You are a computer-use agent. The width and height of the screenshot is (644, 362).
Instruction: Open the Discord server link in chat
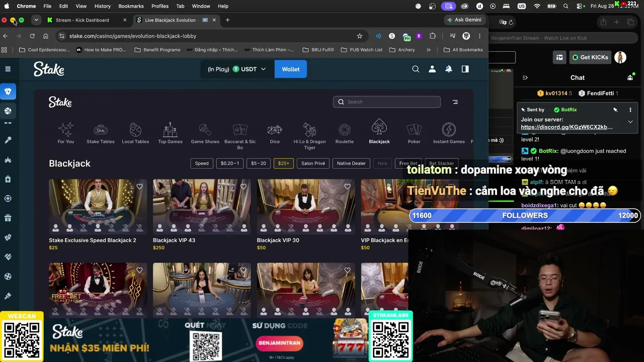click(x=567, y=127)
